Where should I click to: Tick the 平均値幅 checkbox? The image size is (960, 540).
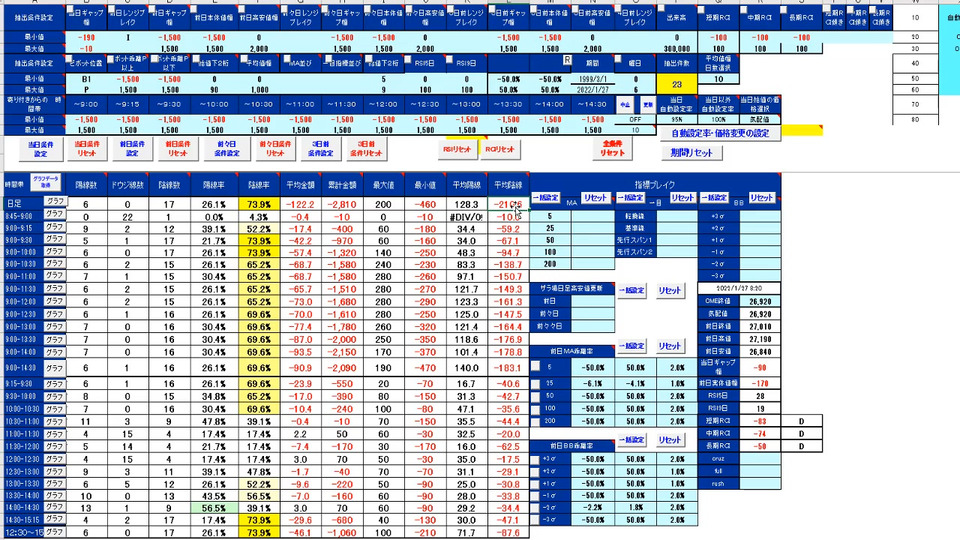[244, 59]
